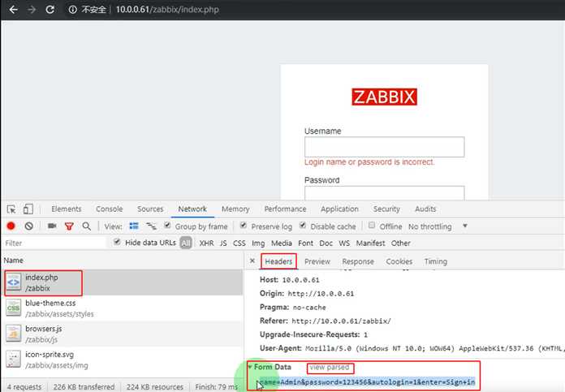The width and height of the screenshot is (565, 392).
Task: Filter requests by CSS
Action: click(x=239, y=243)
